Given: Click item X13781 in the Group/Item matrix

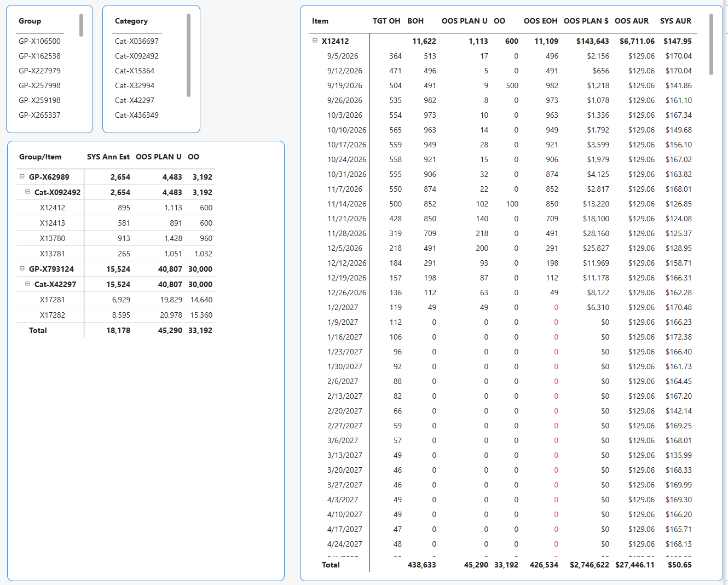Looking at the screenshot, I should point(53,254).
